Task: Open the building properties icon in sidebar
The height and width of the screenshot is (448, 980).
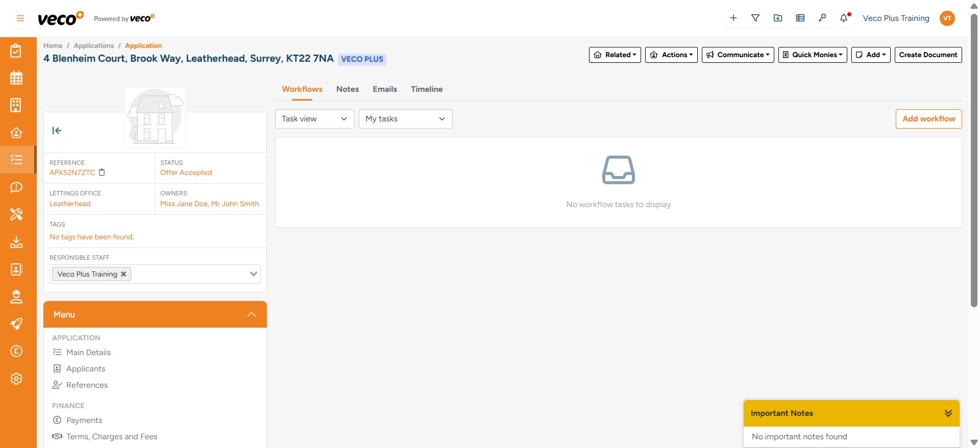Action: point(16,105)
